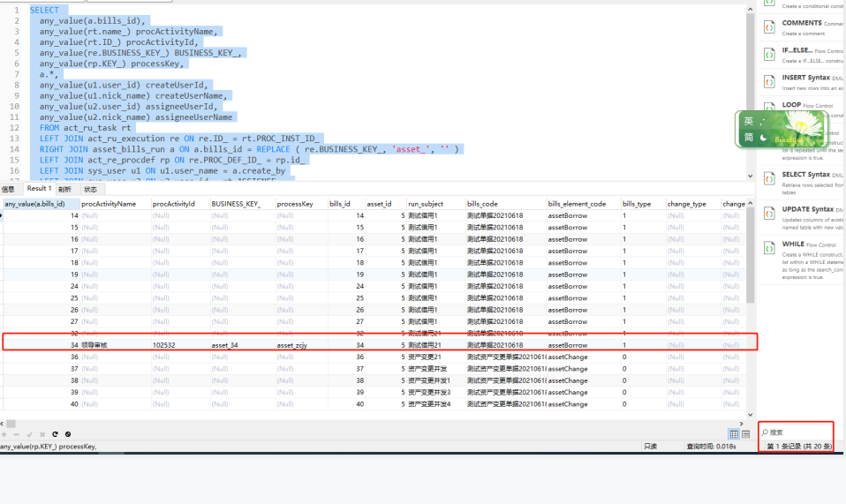Click the WHILE snippet icon
The width and height of the screenshot is (846, 504).
(769, 249)
